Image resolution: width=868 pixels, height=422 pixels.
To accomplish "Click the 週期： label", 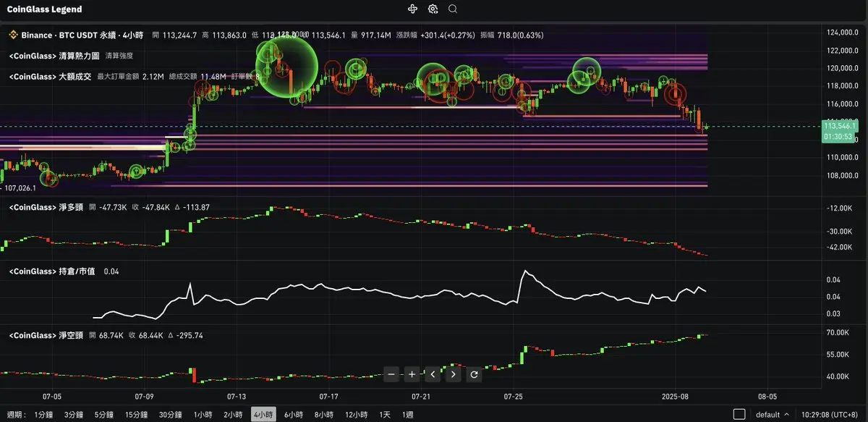I will [x=15, y=415].
